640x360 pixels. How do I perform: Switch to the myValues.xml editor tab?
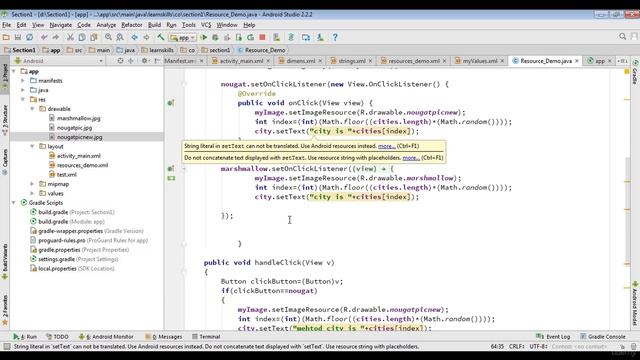pyautogui.click(x=480, y=61)
